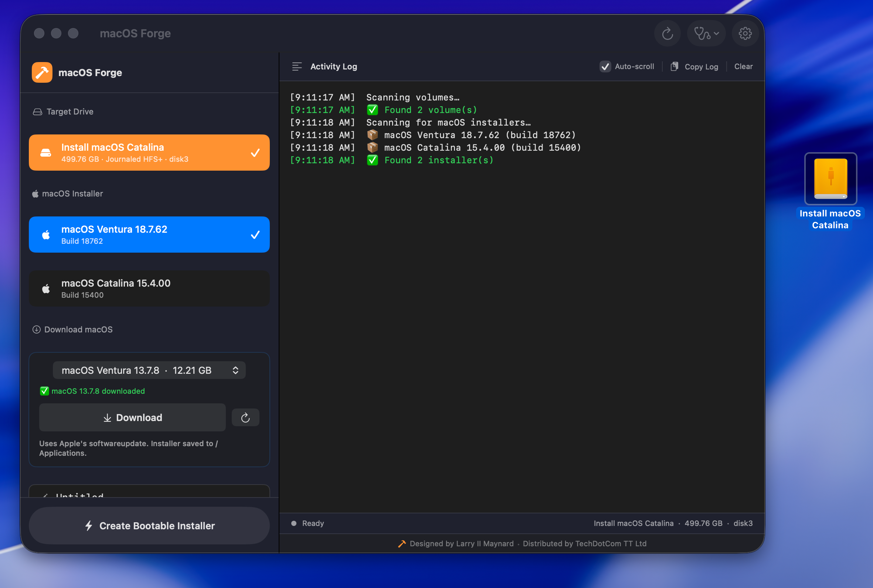
Task: Click the Copy Log button
Action: pos(694,67)
